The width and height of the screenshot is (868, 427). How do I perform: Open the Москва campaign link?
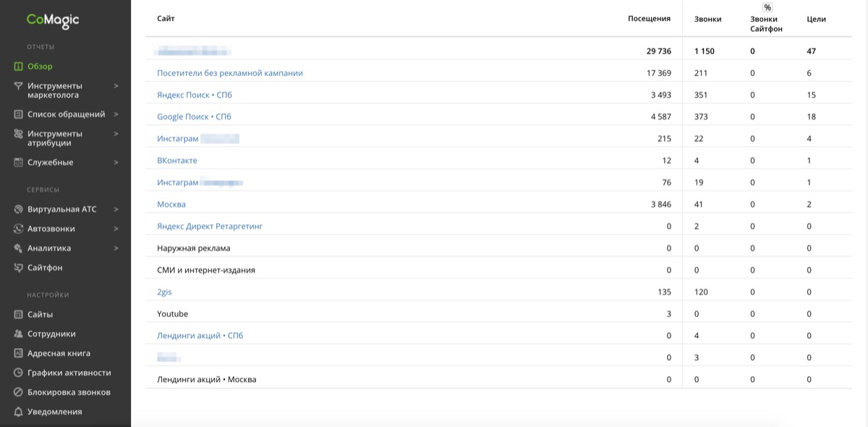(x=171, y=205)
